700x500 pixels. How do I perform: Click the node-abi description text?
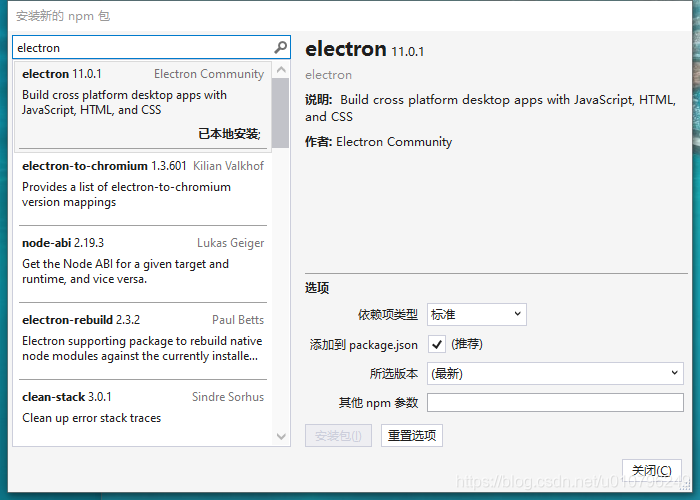(125, 271)
